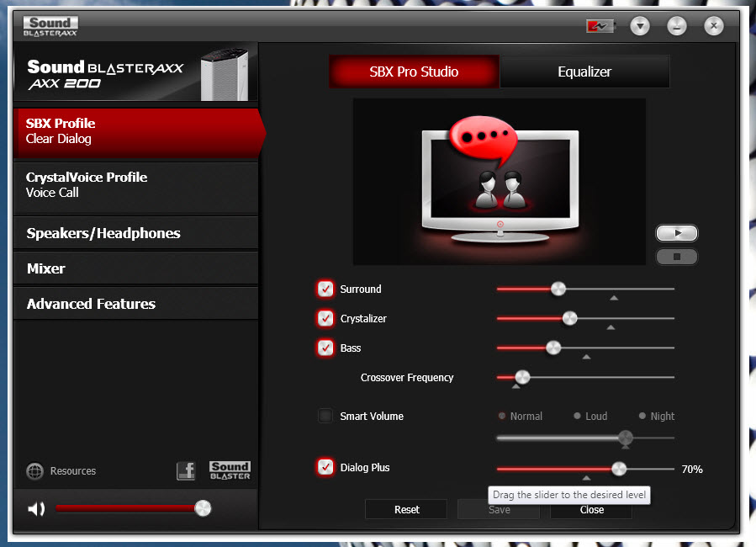Click the battery status icon in title bar
The width and height of the screenshot is (756, 547).
tap(600, 26)
